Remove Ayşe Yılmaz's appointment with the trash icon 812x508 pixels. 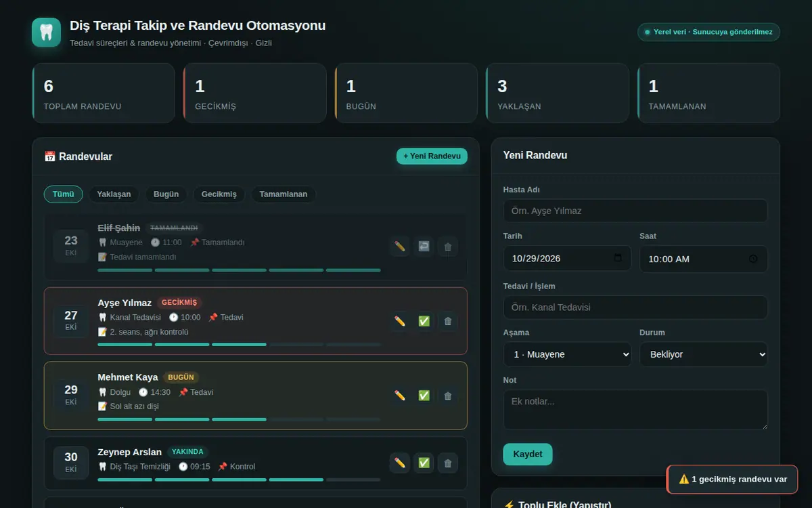coord(447,321)
